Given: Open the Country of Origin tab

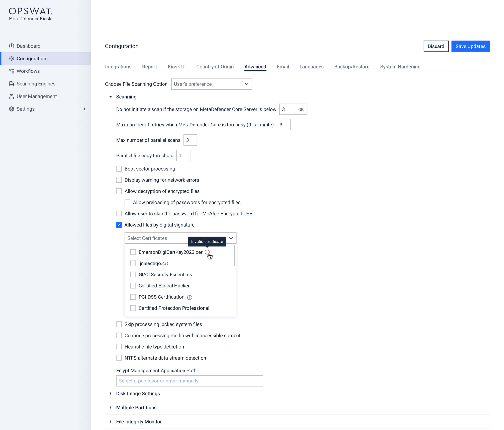Looking at the screenshot, I should pyautogui.click(x=215, y=66).
